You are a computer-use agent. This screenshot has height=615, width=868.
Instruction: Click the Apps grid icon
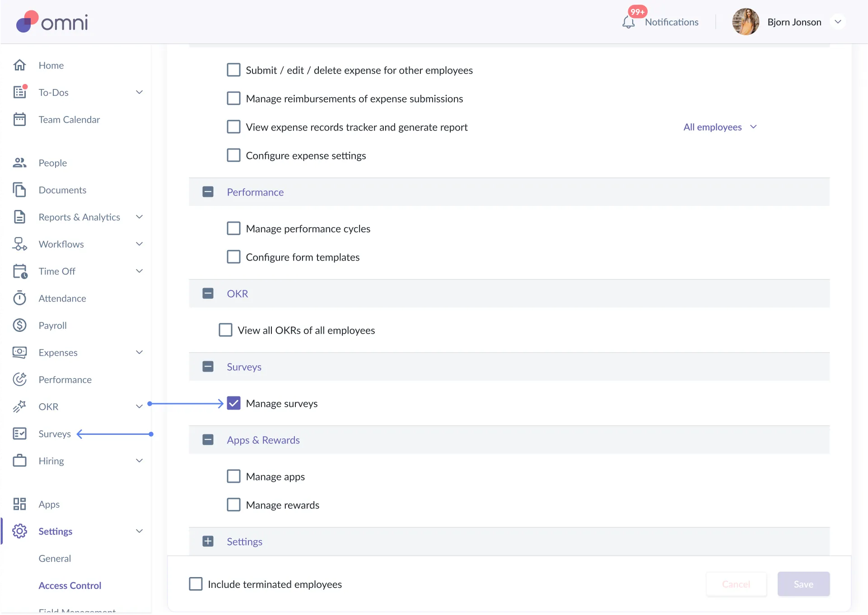pos(19,504)
